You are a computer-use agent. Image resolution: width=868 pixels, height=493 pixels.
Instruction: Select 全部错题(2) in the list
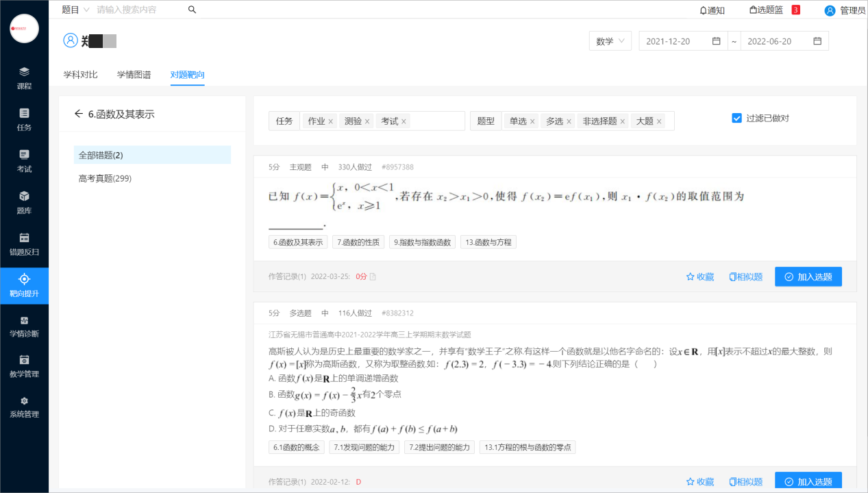click(152, 155)
